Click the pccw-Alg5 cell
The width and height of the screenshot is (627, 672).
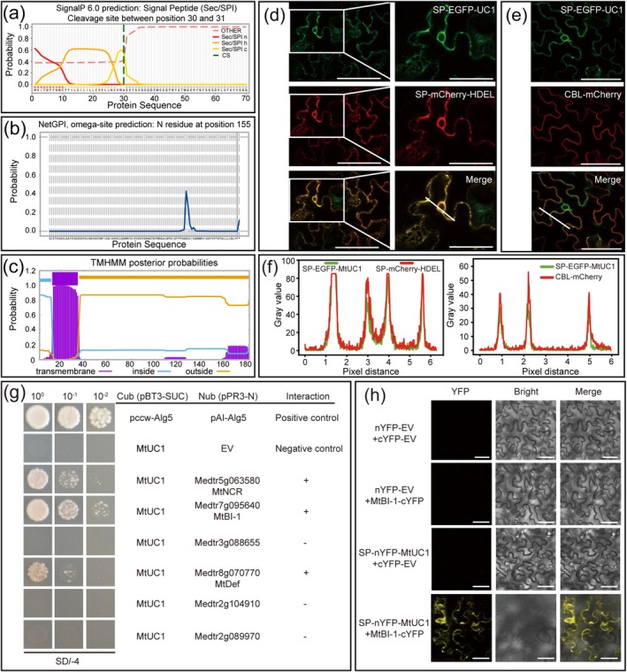[151, 418]
